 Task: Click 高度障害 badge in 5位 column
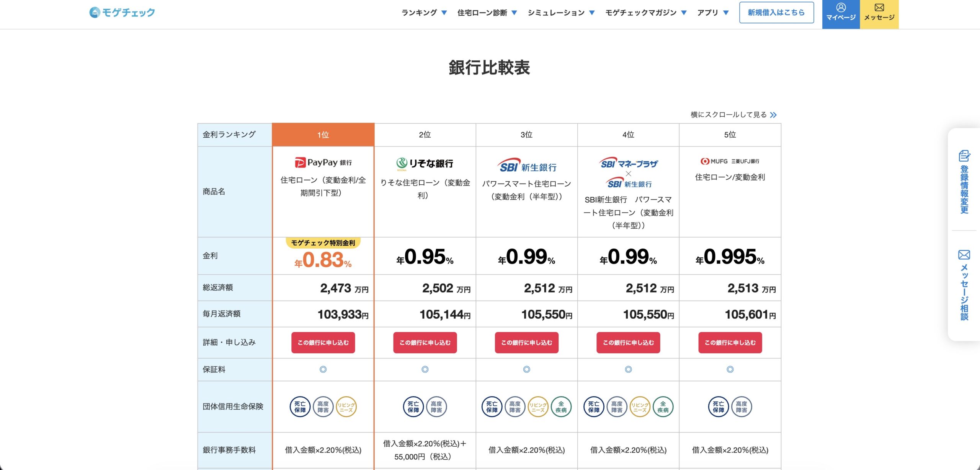(x=742, y=407)
